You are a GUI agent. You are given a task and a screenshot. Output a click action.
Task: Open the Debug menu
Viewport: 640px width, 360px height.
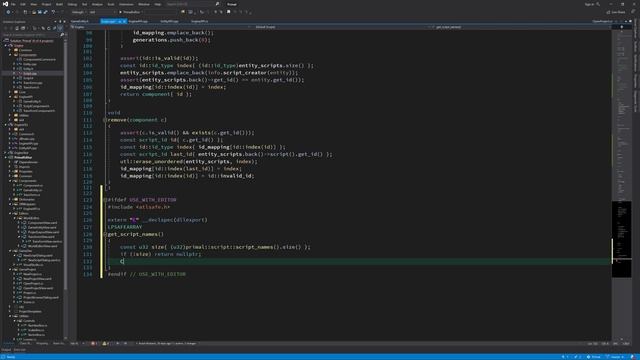click(72, 4)
